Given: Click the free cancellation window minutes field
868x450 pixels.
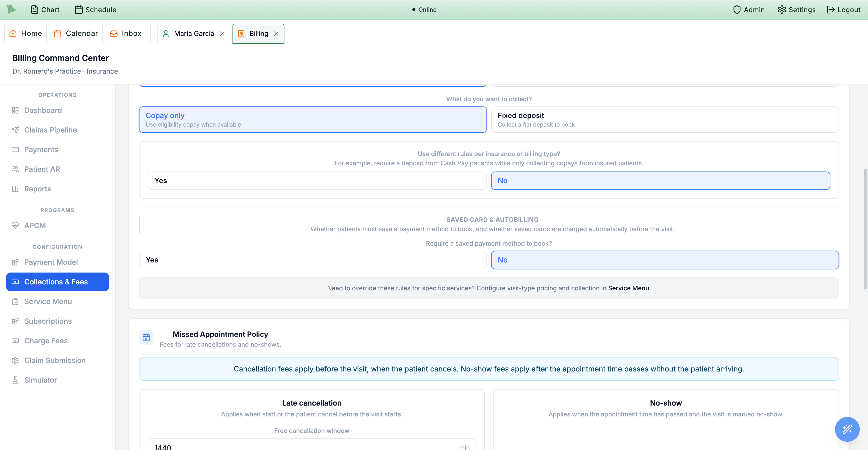Looking at the screenshot, I should (x=312, y=445).
